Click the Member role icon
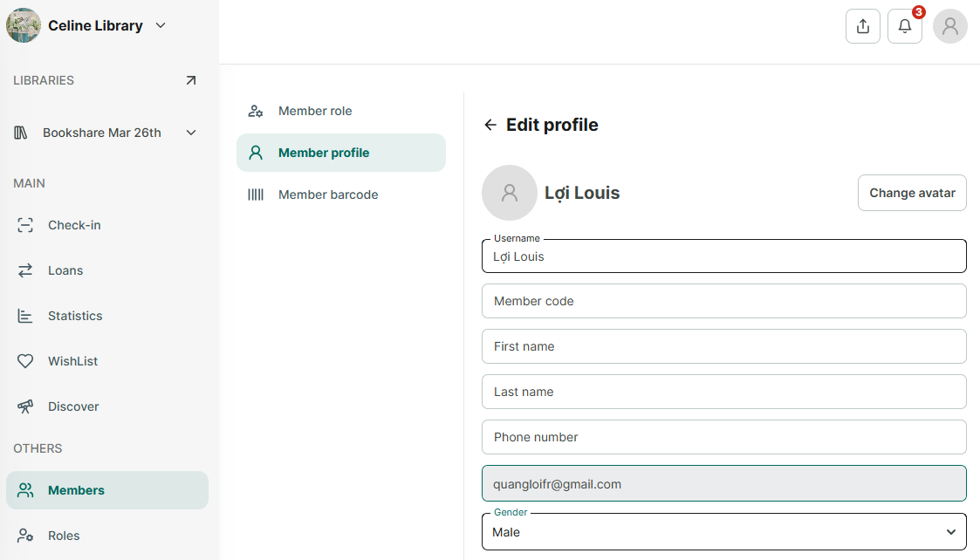Image resolution: width=980 pixels, height=560 pixels. coord(256,112)
